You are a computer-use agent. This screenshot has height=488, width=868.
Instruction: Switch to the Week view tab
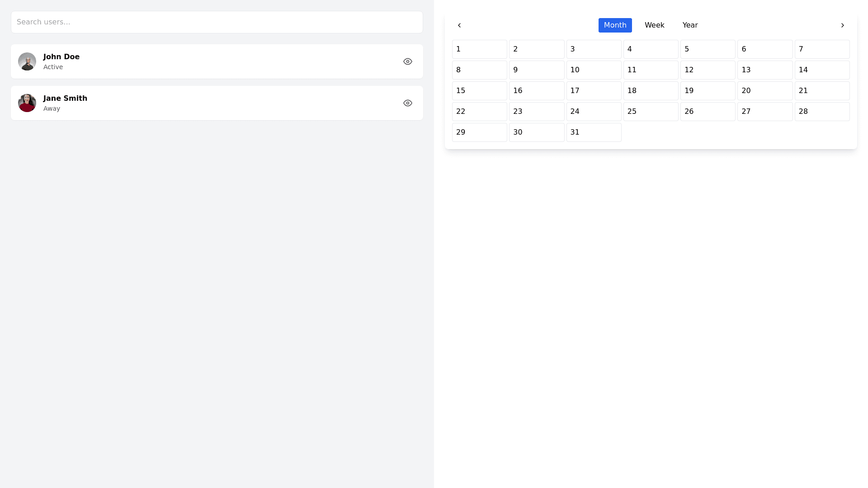pyautogui.click(x=654, y=25)
